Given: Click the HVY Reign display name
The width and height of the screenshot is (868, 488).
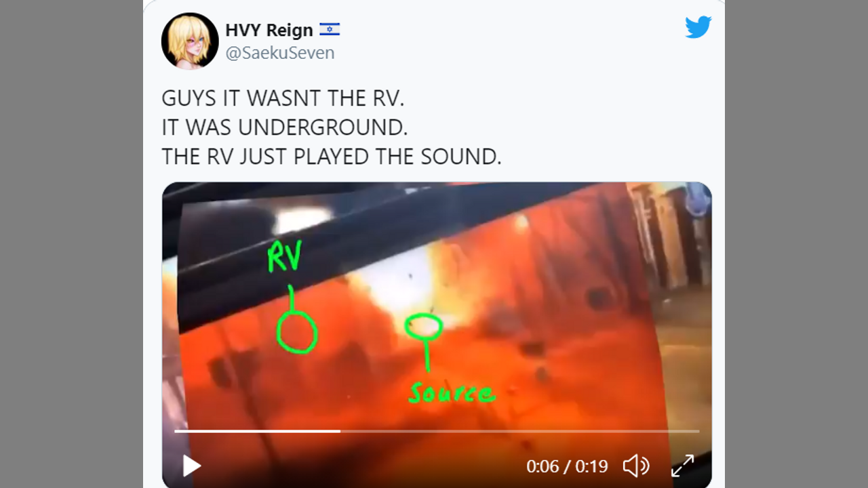Looking at the screenshot, I should coord(269,30).
